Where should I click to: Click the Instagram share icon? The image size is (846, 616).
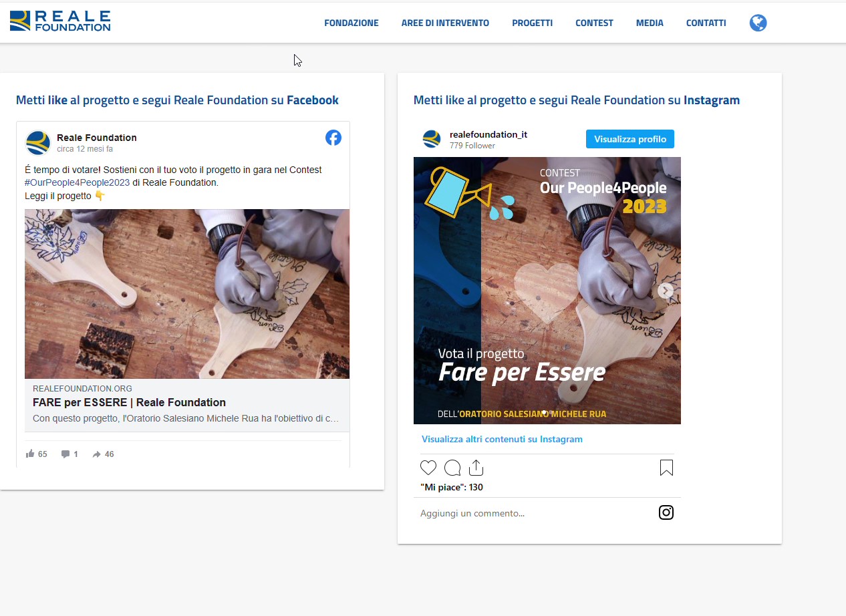pyautogui.click(x=476, y=468)
